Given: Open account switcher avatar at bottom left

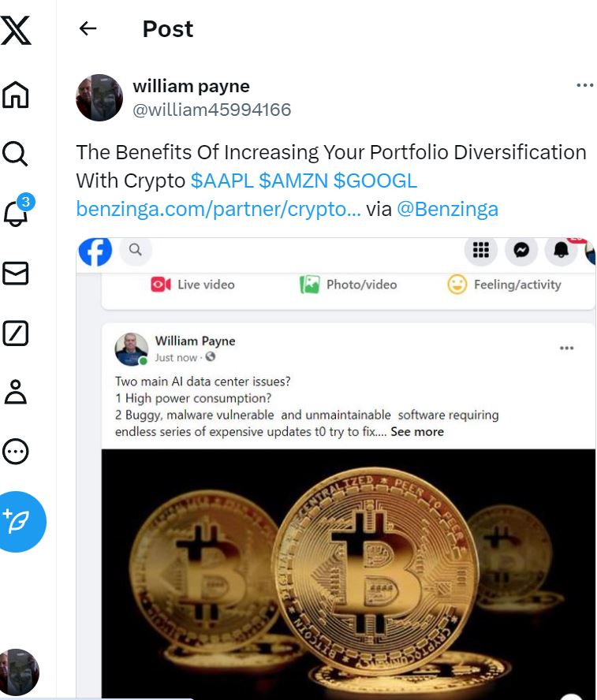Looking at the screenshot, I should click(19, 672).
